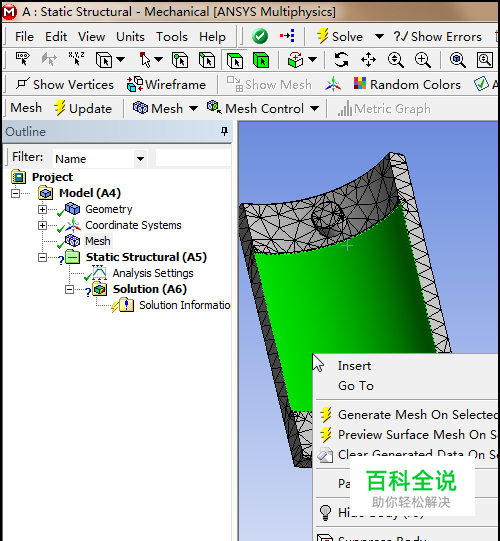Viewport: 500px width, 541px height.
Task: Open the Solve dropdown arrow
Action: [x=379, y=36]
